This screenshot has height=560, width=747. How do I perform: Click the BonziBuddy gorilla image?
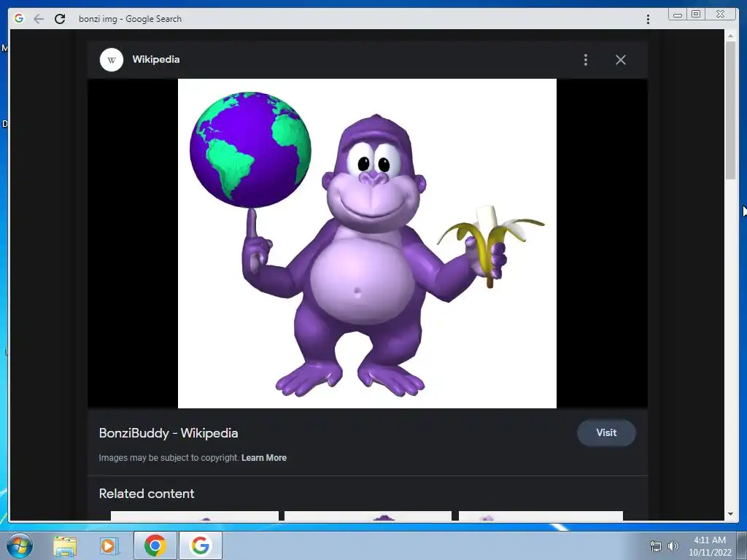click(367, 244)
